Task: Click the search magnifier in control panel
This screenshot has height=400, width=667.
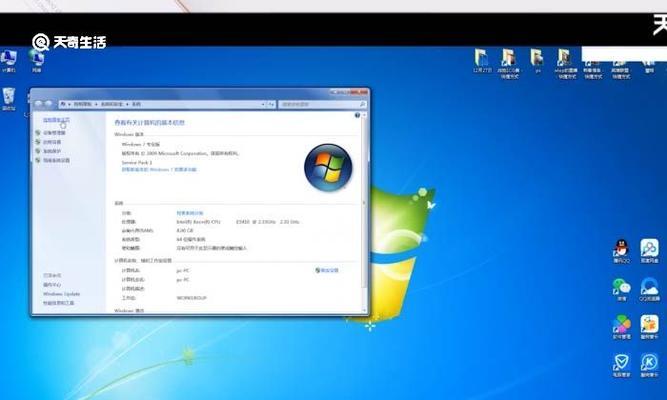Action: [362, 104]
